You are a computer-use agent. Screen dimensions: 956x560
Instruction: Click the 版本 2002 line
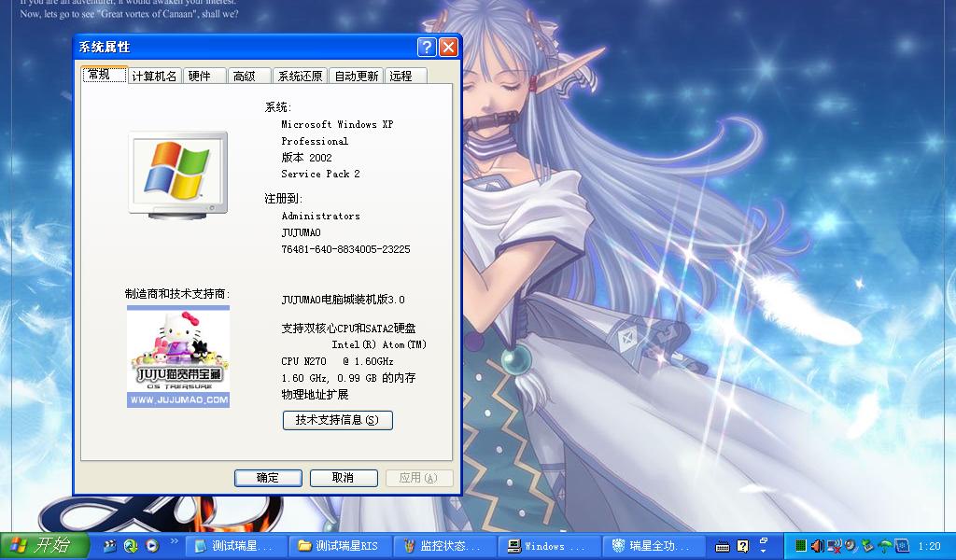click(306, 157)
